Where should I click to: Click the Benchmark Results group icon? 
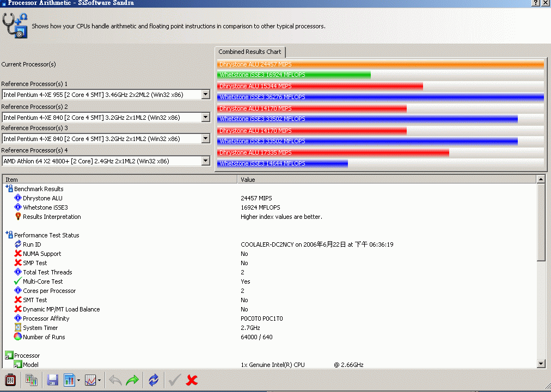tap(9, 188)
